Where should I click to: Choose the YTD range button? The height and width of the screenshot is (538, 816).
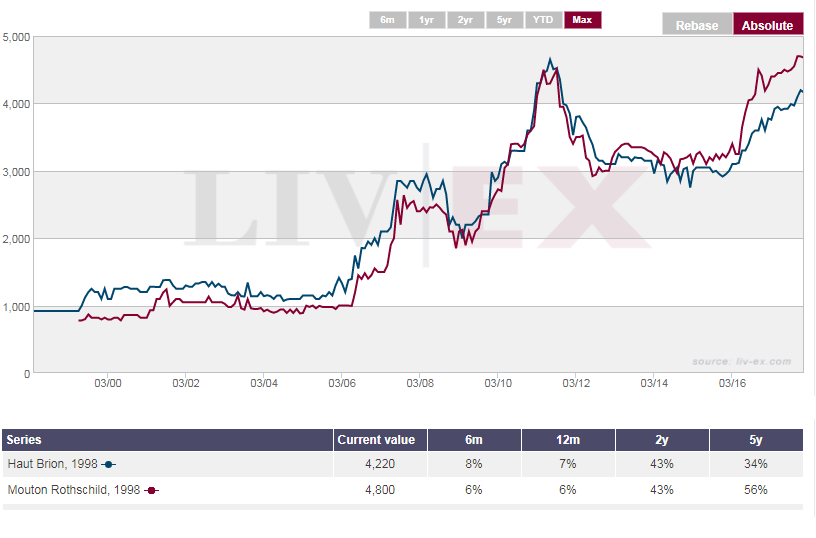543,20
